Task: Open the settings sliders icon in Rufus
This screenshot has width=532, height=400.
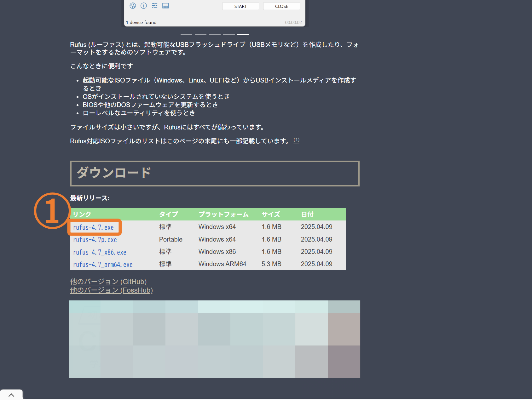Action: 154,6
